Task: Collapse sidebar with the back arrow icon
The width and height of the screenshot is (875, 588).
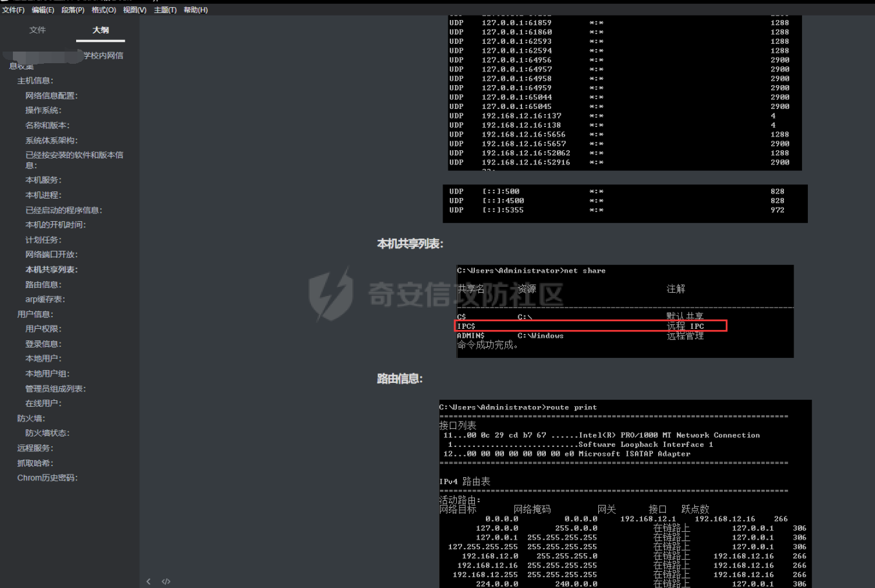Action: 148,582
